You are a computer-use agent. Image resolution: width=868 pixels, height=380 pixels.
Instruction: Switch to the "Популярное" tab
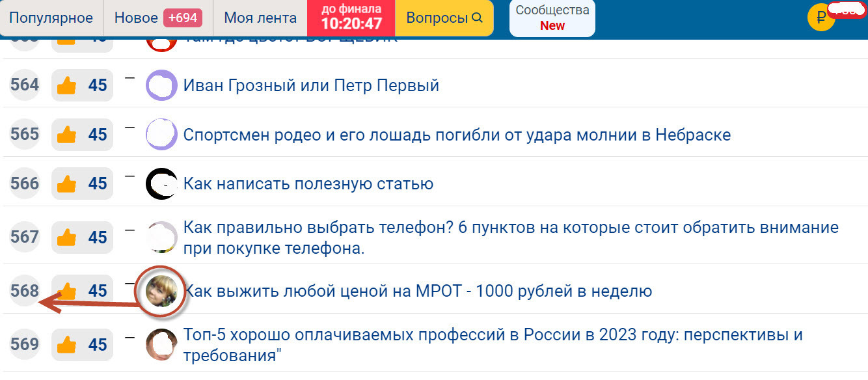[x=51, y=18]
